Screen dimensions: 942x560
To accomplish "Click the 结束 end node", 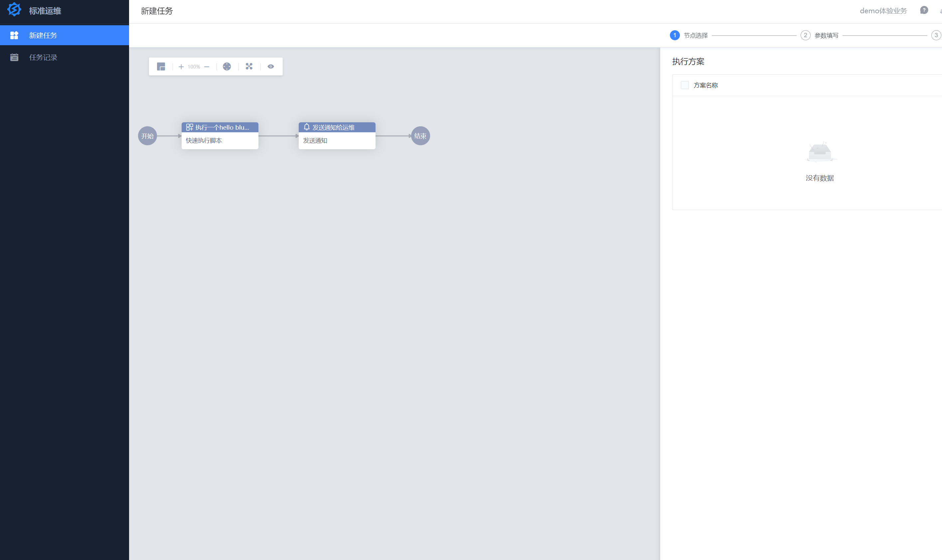I will [420, 136].
